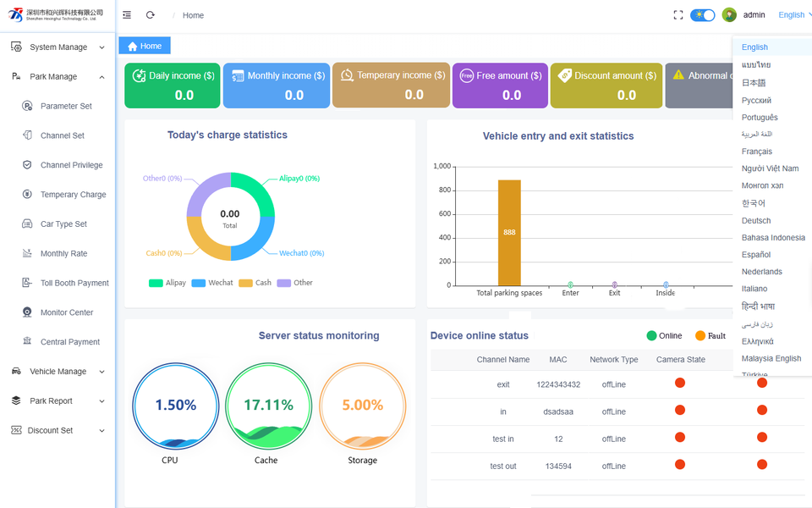Select Français from language list
Image resolution: width=812 pixels, height=508 pixels.
click(x=756, y=152)
